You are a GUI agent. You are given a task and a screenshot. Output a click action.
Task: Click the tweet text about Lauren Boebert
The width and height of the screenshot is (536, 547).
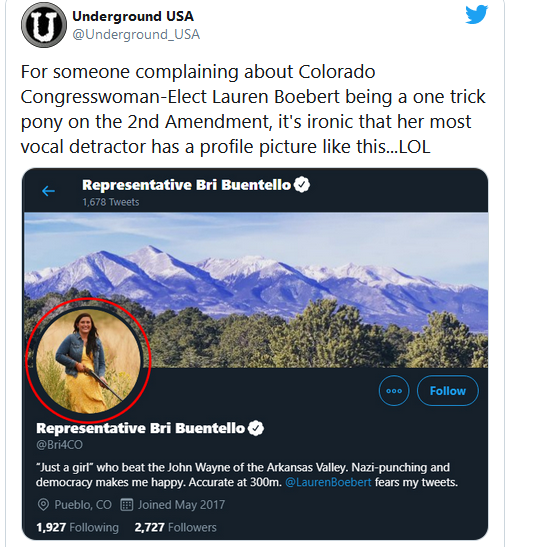(253, 109)
